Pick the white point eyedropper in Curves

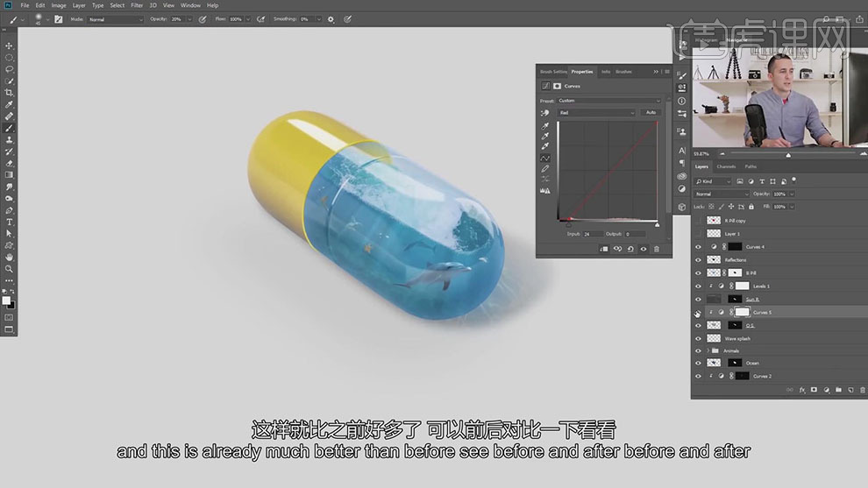545,146
